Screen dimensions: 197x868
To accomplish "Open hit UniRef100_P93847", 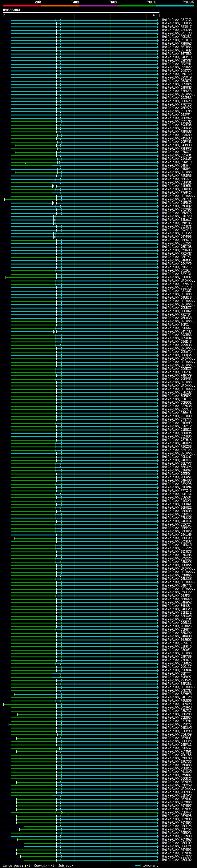I will (177, 26).
